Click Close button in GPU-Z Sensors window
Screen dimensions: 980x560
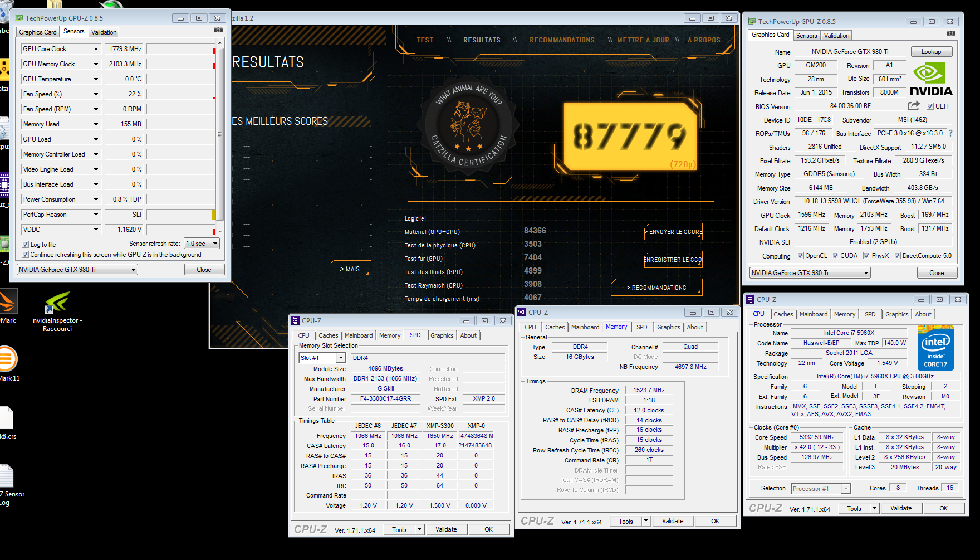(x=204, y=270)
